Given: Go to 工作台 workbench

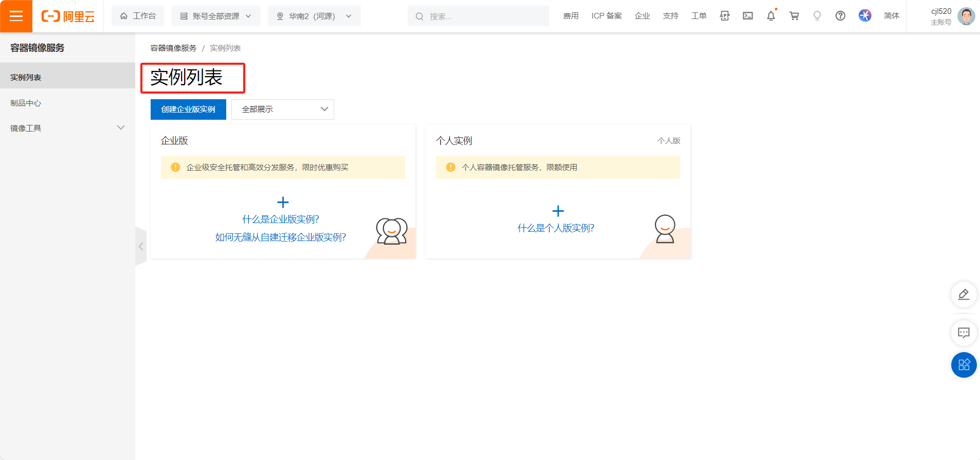Looking at the screenshot, I should (x=138, y=16).
